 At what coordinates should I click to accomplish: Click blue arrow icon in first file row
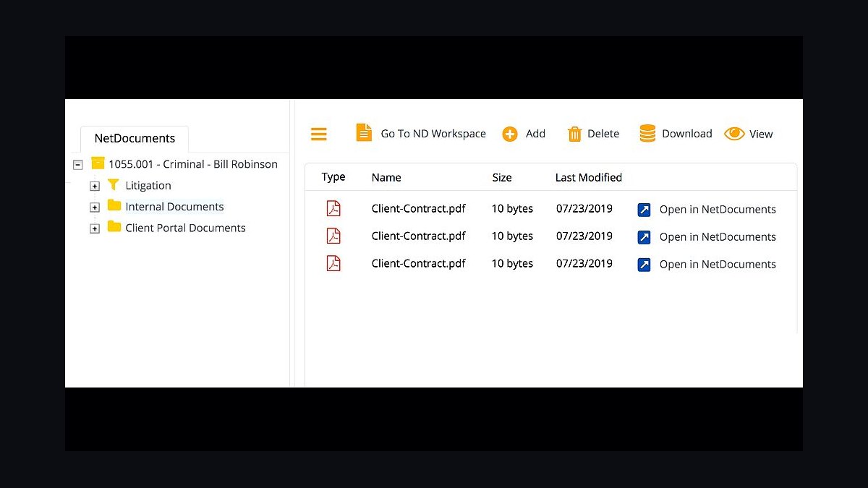pos(644,210)
